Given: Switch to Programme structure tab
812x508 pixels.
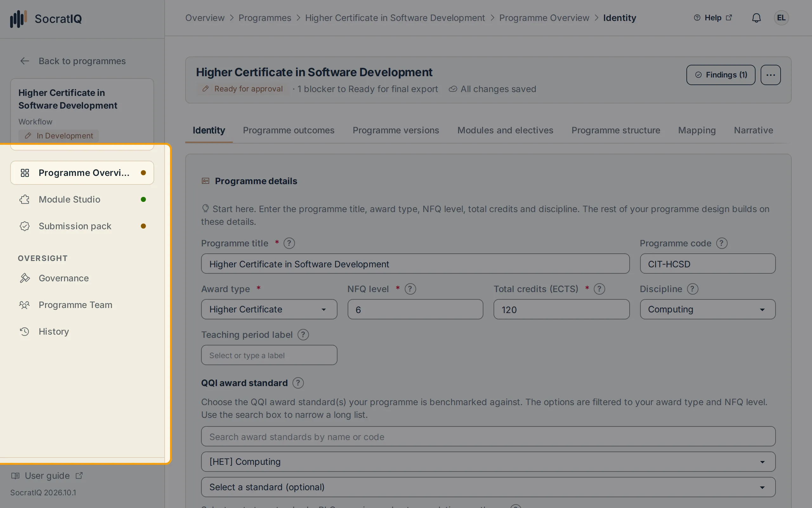Looking at the screenshot, I should pyautogui.click(x=616, y=130).
